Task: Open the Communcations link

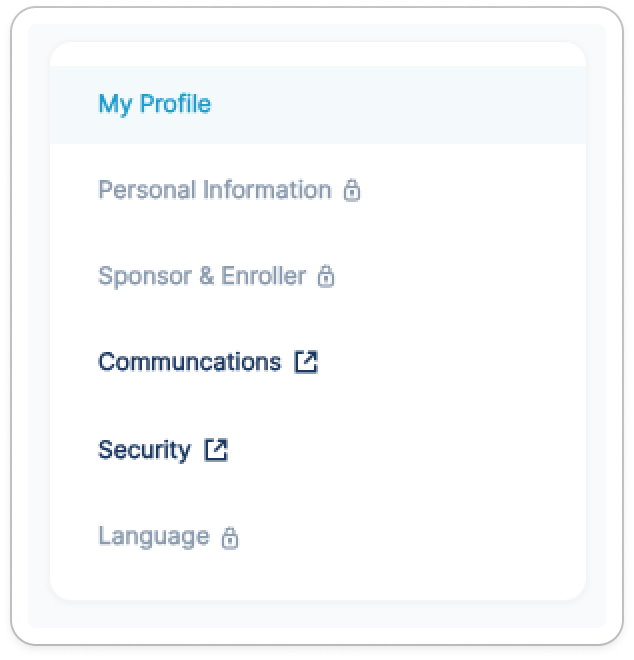Action: point(318,362)
